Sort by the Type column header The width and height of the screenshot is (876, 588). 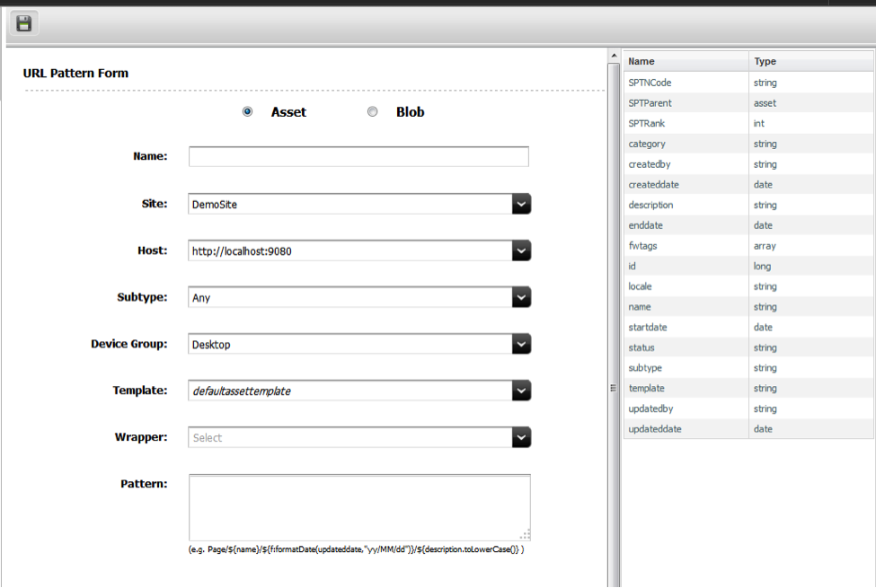tap(810, 61)
